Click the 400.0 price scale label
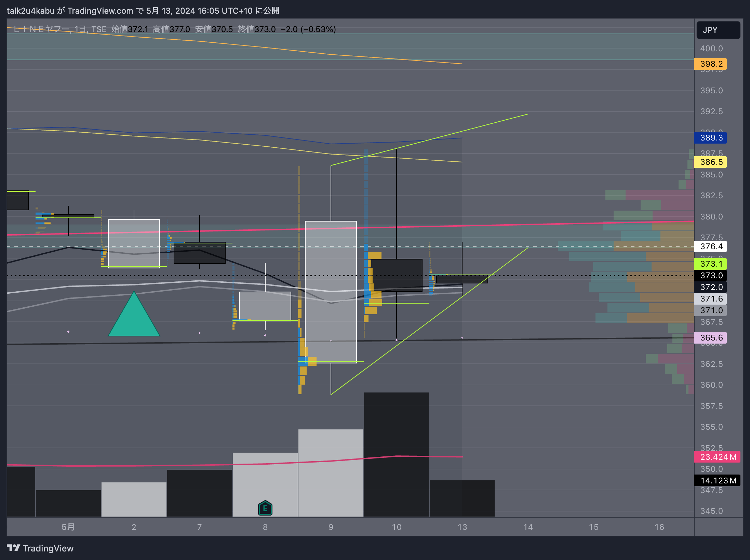 [x=711, y=49]
